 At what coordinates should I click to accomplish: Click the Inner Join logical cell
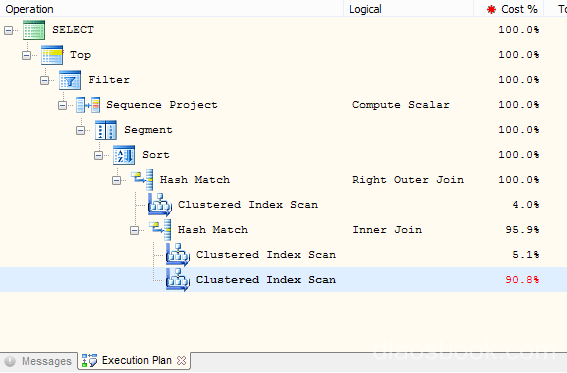coord(387,230)
